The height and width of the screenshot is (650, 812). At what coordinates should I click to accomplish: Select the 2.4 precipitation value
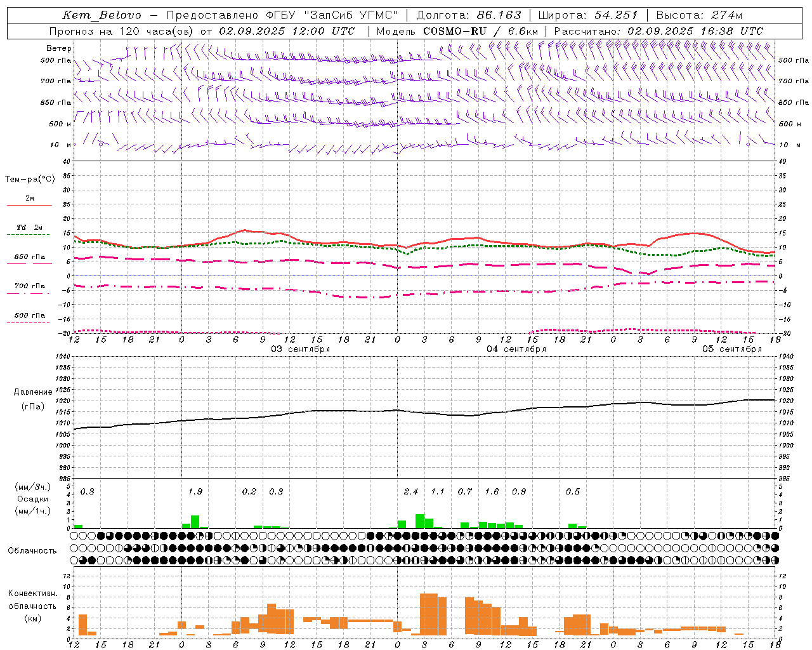click(x=411, y=492)
